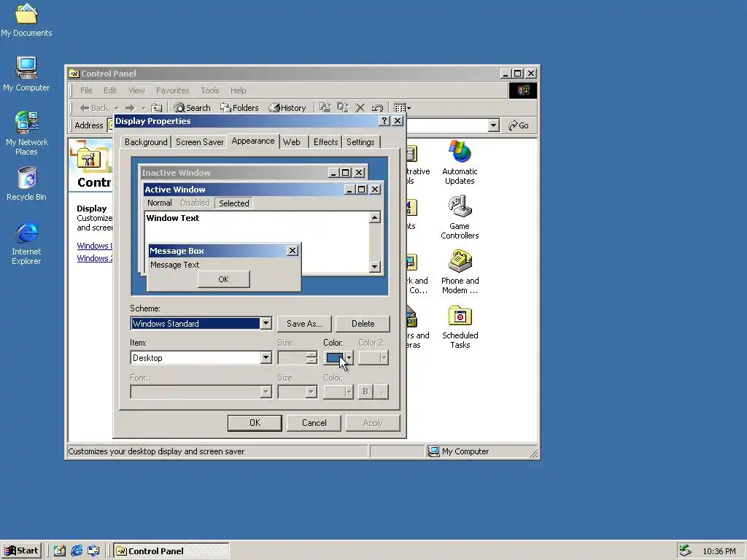Click Outlook Express quick launch icon
The image size is (747, 560).
click(x=93, y=551)
